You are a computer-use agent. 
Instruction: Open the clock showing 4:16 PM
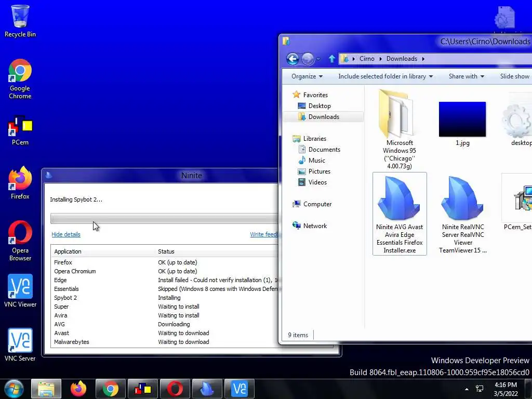point(506,389)
